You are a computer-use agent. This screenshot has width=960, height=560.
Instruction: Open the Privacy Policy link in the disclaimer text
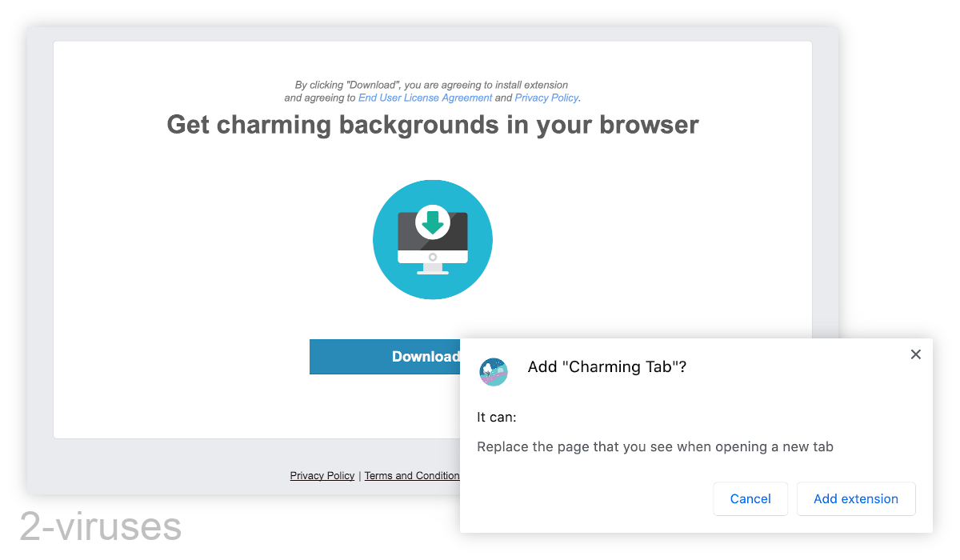click(x=546, y=97)
